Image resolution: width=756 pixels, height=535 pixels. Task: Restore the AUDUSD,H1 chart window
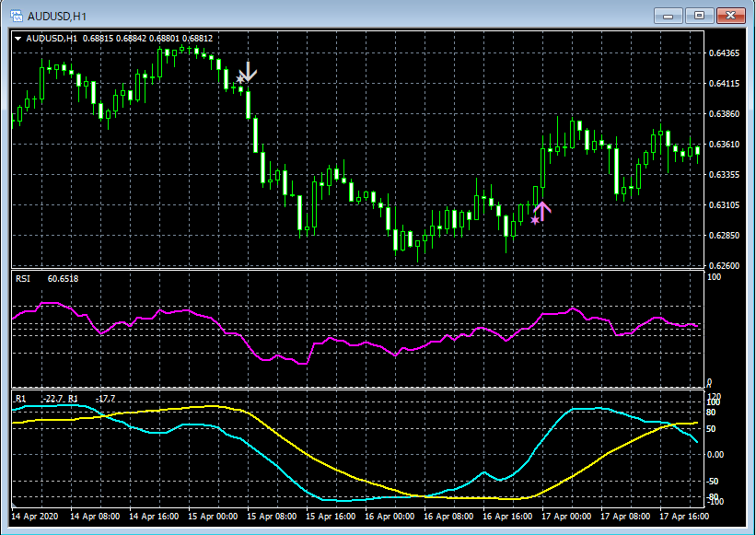point(702,15)
